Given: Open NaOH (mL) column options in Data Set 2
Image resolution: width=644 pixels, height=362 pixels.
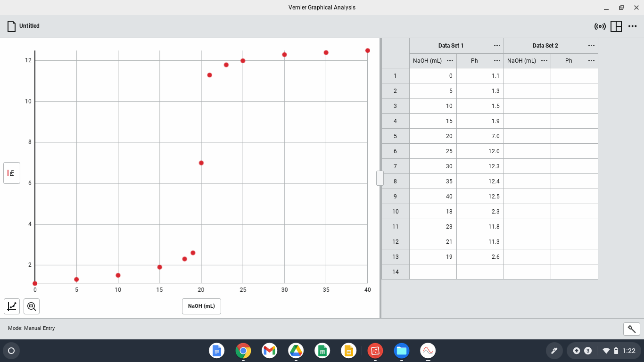Looking at the screenshot, I should [544, 61].
